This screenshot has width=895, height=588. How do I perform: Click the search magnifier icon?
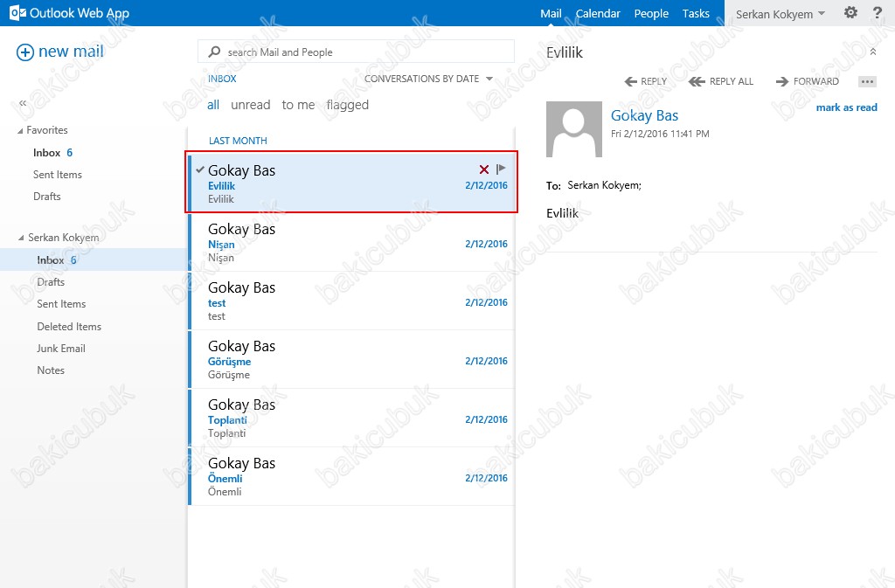(215, 52)
